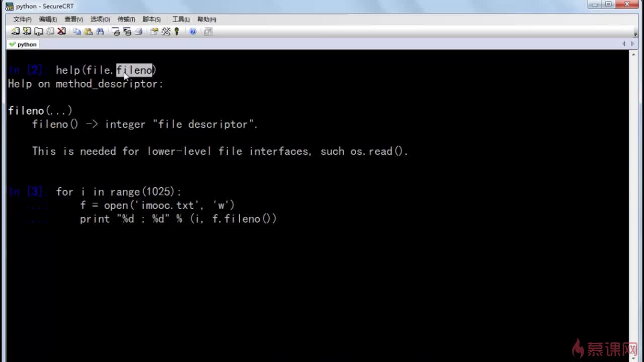Open Session Options icon in toolbar
The height and width of the screenshot is (362, 644).
pyautogui.click(x=154, y=31)
